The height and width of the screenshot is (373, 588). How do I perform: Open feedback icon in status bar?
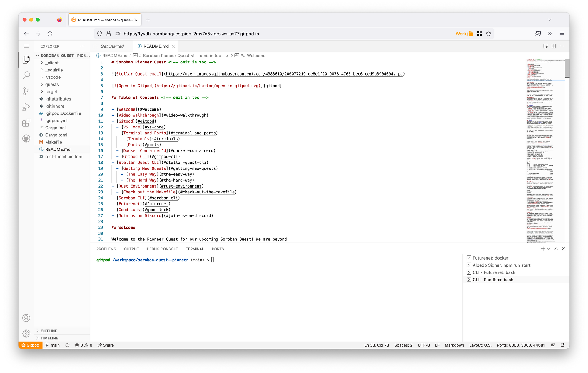pos(553,345)
